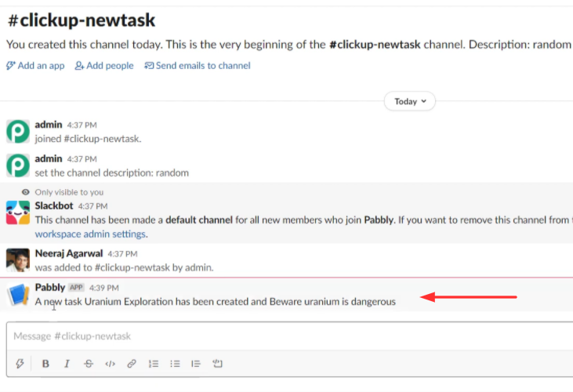Start a bulleted list
The width and height of the screenshot is (573, 392).
tap(175, 364)
